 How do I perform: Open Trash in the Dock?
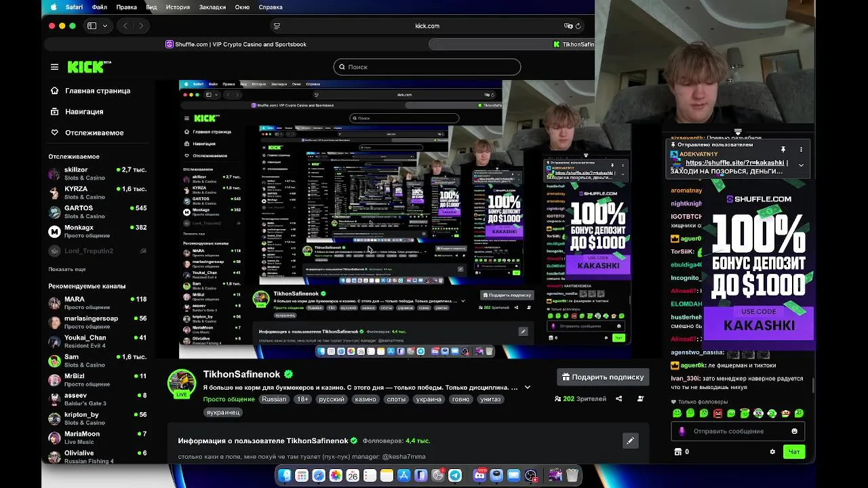click(x=572, y=476)
